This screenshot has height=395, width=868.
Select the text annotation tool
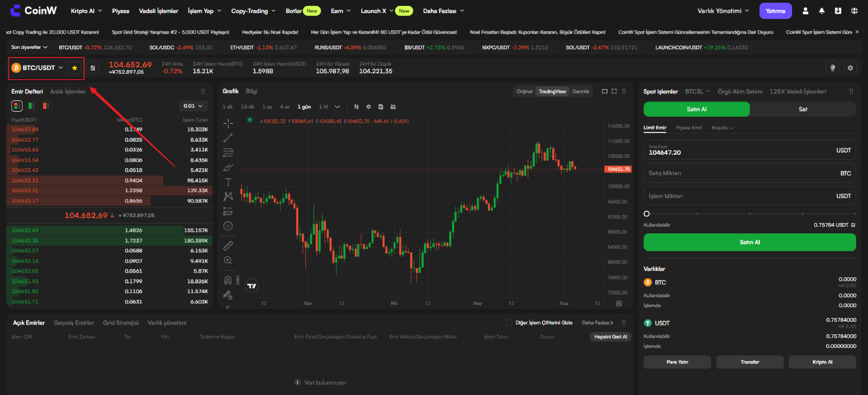point(228,182)
